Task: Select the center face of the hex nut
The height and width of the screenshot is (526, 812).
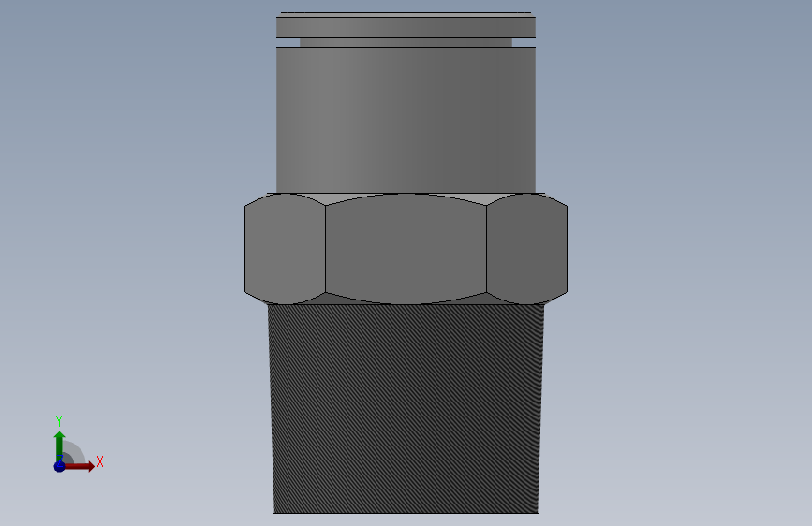Action: 406,249
